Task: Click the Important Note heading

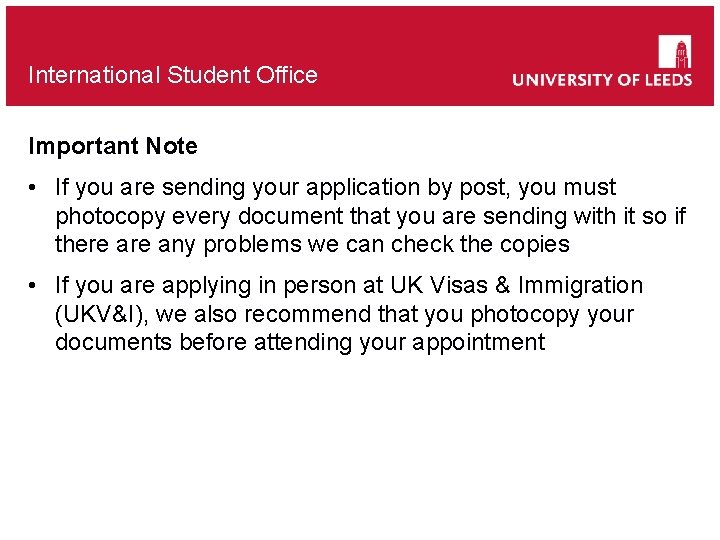Action: pyautogui.click(x=113, y=146)
